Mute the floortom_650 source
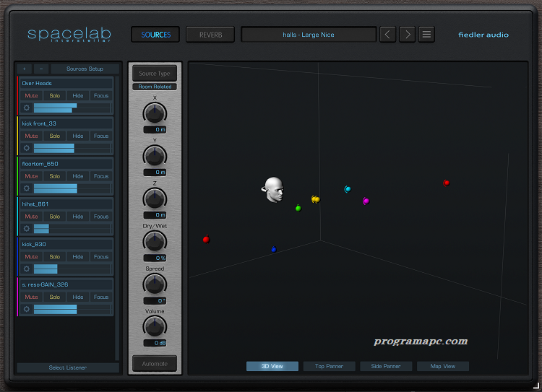The width and height of the screenshot is (542, 392). pos(32,176)
